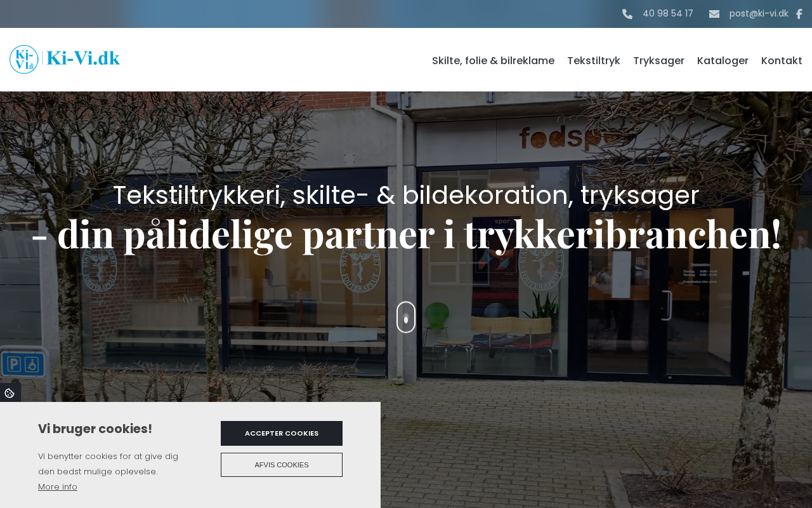Open the Kataloger page
The height and width of the screenshot is (508, 812).
click(723, 60)
